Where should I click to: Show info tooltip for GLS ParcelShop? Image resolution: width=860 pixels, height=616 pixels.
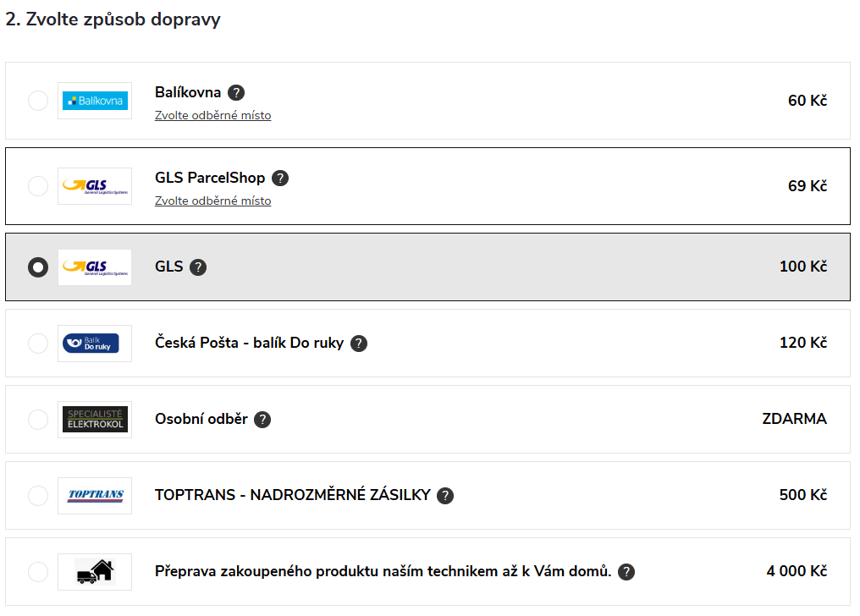pos(280,178)
